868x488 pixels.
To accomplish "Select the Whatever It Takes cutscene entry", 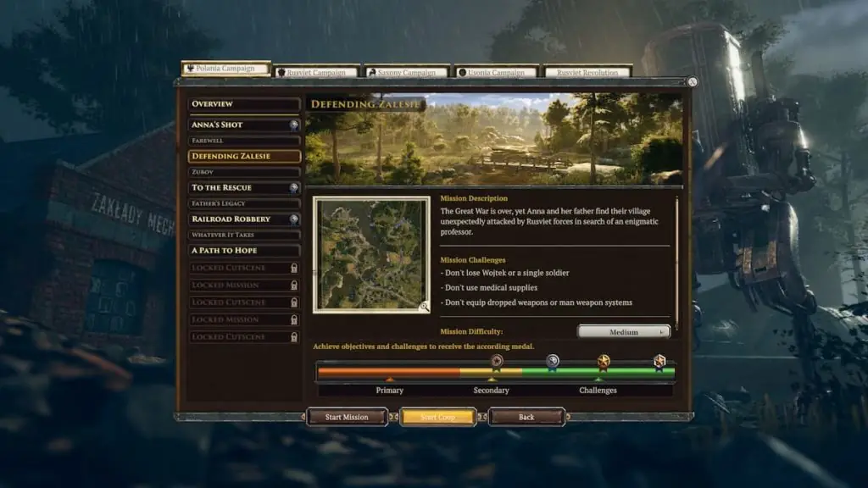I will pos(244,235).
